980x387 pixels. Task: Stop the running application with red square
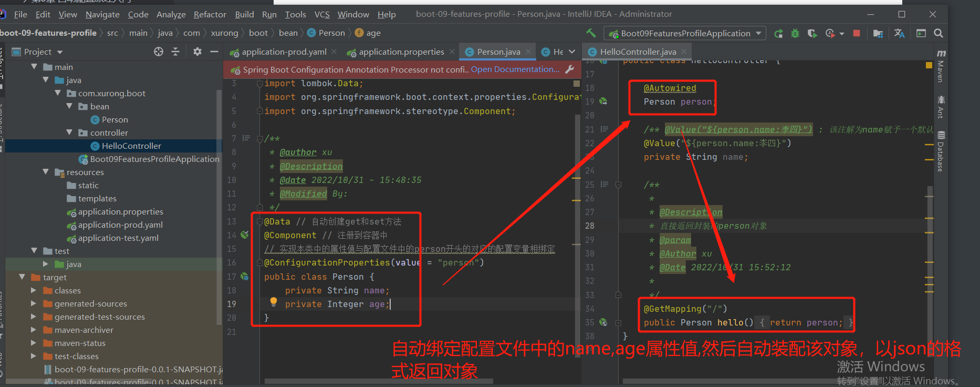(857, 33)
